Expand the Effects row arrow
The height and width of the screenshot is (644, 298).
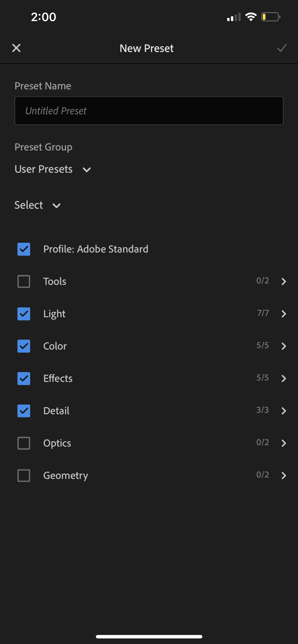coord(283,379)
